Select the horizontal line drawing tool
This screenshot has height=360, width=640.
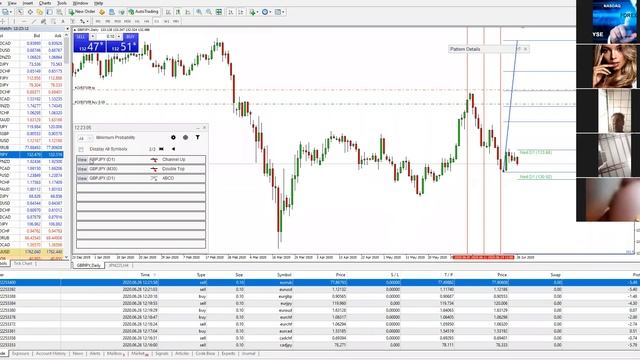pyautogui.click(x=24, y=21)
